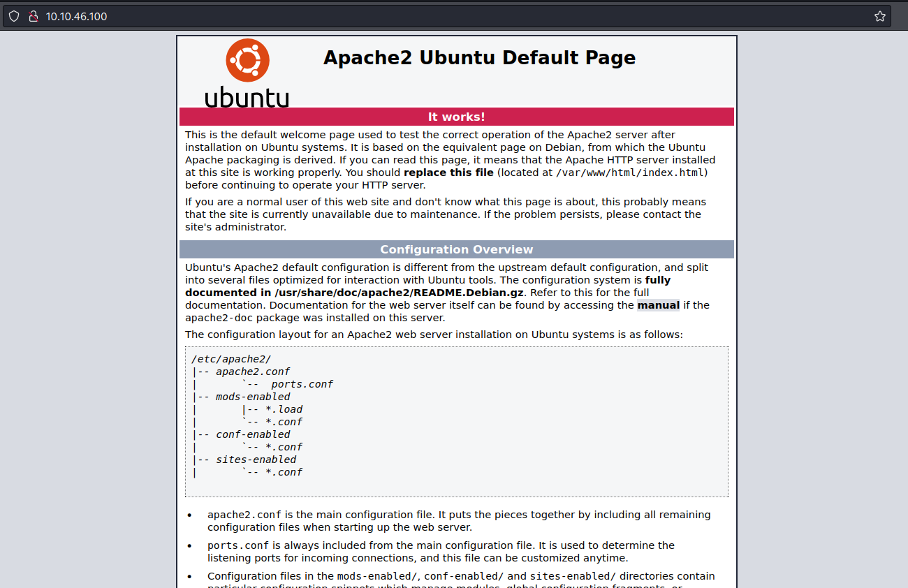The image size is (908, 588).
Task: Click the README.Debian.gz documentation path
Action: [400, 293]
